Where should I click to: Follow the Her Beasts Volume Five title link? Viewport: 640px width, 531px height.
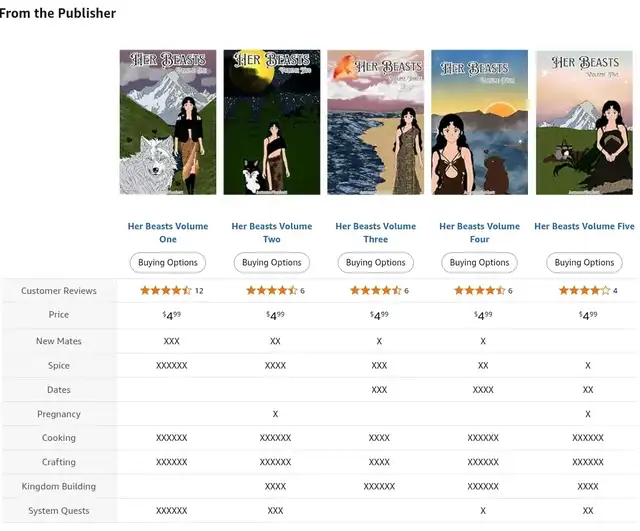(x=584, y=226)
